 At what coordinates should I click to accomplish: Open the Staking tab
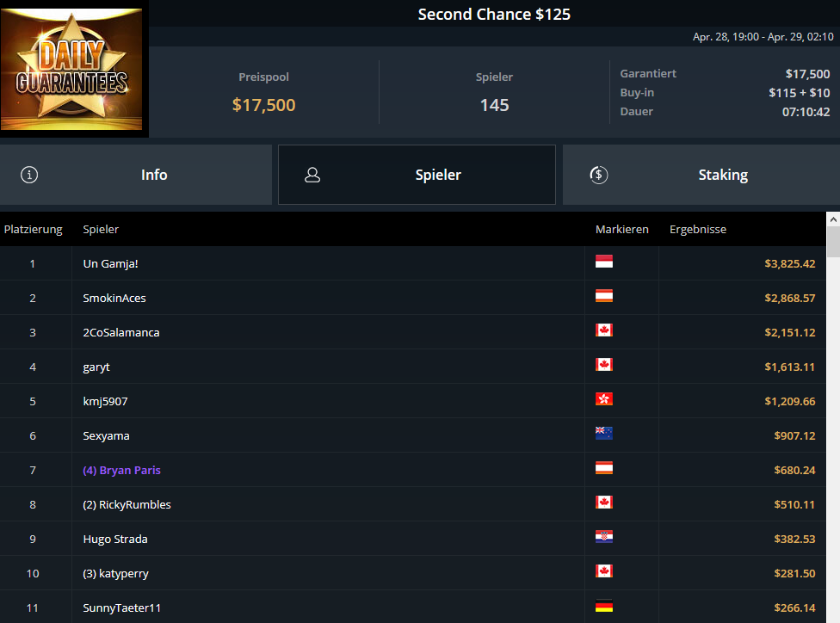701,175
